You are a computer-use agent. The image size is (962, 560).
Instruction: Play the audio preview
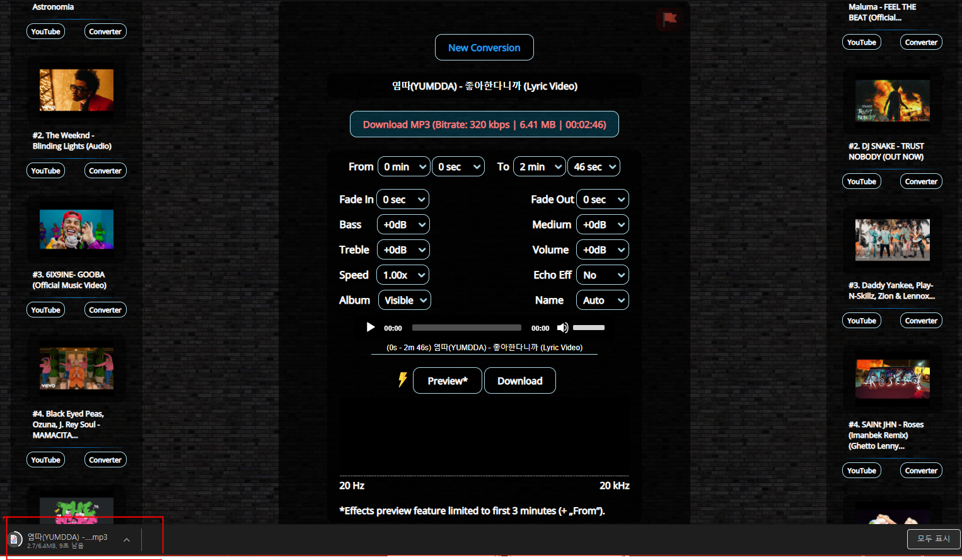371,328
